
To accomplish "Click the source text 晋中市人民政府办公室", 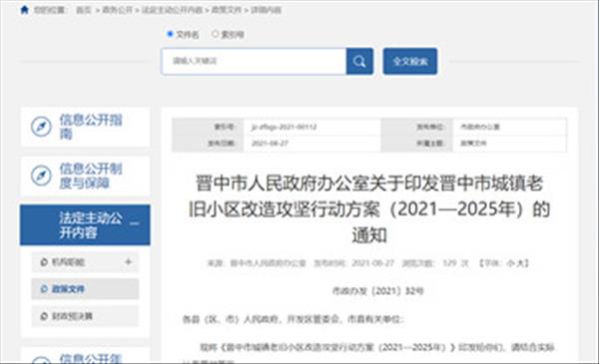I will pos(268,263).
